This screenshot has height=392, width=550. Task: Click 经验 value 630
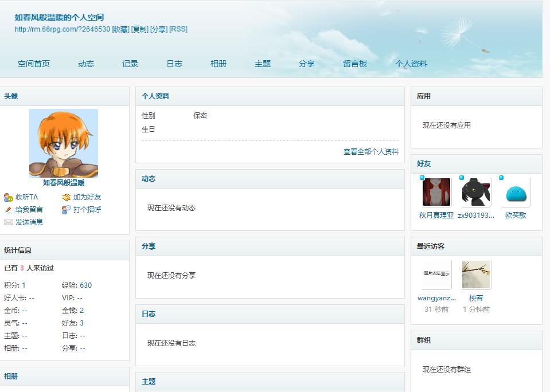85,285
